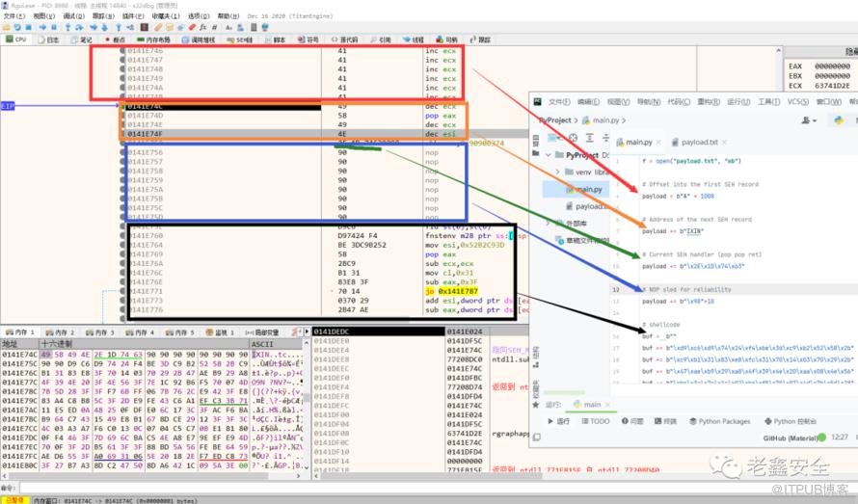Open the TODO tool window
The width and height of the screenshot is (858, 504).
599,421
